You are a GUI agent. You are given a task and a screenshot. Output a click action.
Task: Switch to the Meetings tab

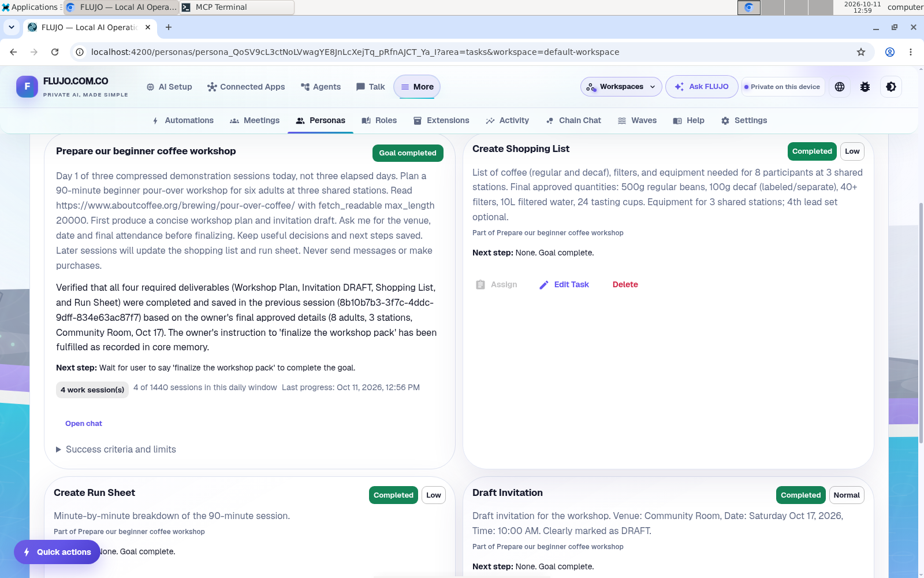255,121
